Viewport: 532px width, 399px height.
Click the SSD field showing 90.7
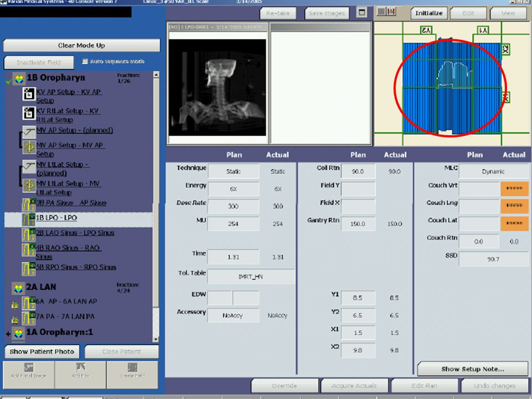(493, 259)
